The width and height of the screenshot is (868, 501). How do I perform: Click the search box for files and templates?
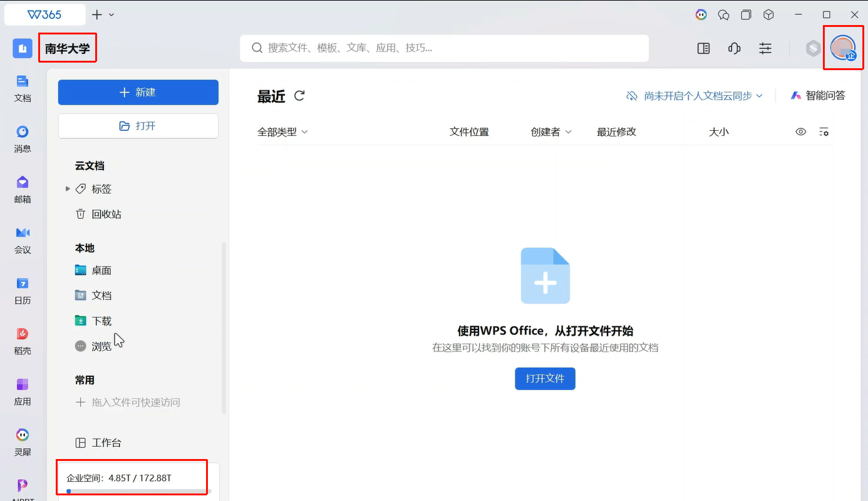(x=444, y=48)
